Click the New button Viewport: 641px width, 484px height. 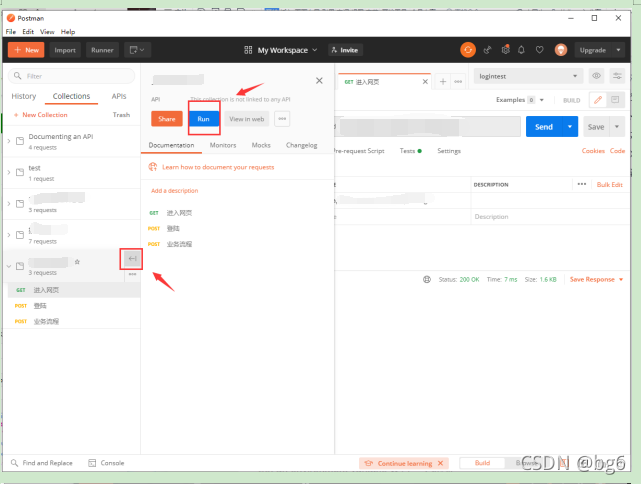click(26, 50)
